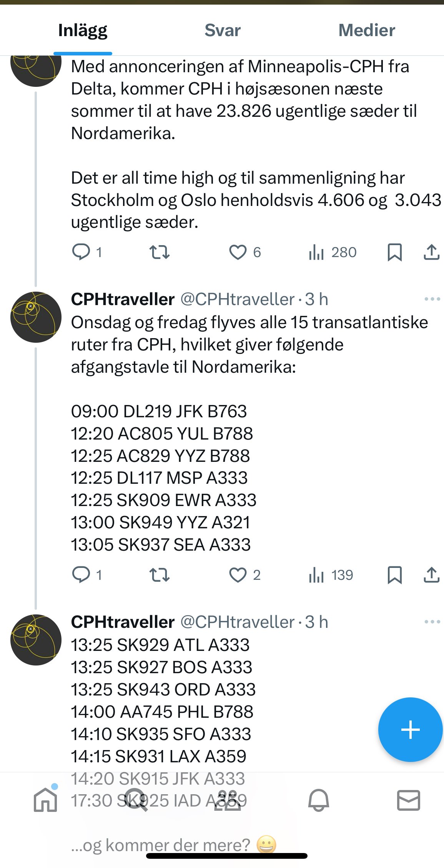Share the post with 280 views
The height and width of the screenshot is (868, 444).
click(x=431, y=252)
